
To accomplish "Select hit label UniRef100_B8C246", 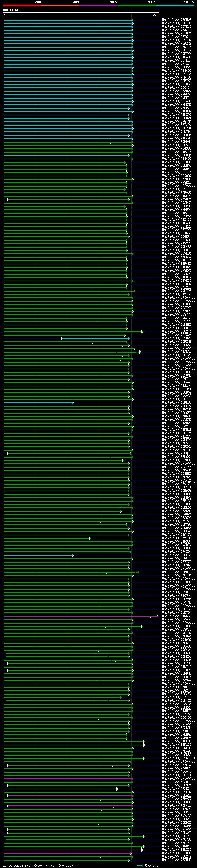I will point(177,332).
